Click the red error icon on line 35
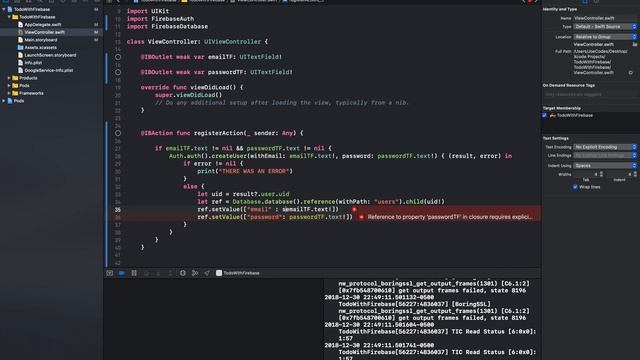Viewport: 640px width, 360px height. pos(354,209)
